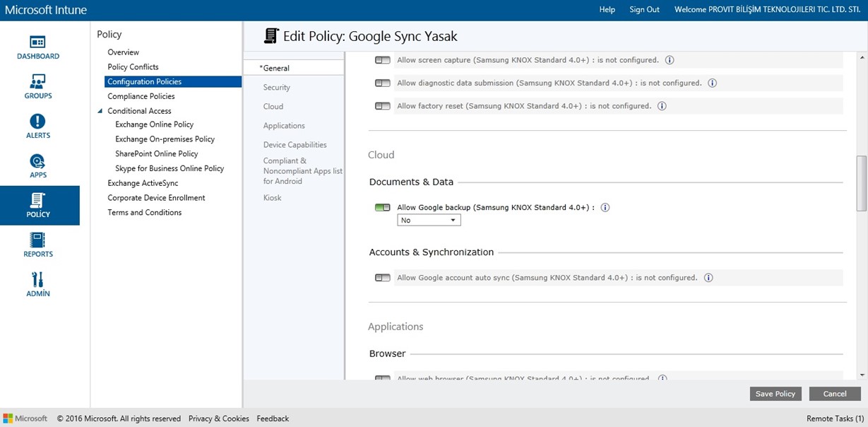The width and height of the screenshot is (868, 427).
Task: Go to the Security section
Action: click(x=277, y=87)
